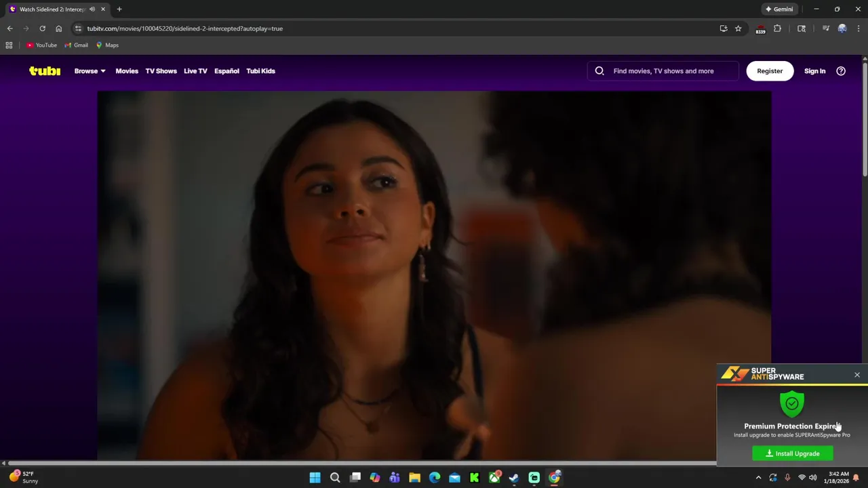Open the Maps bookmark
This screenshot has width=868, height=488.
point(107,45)
